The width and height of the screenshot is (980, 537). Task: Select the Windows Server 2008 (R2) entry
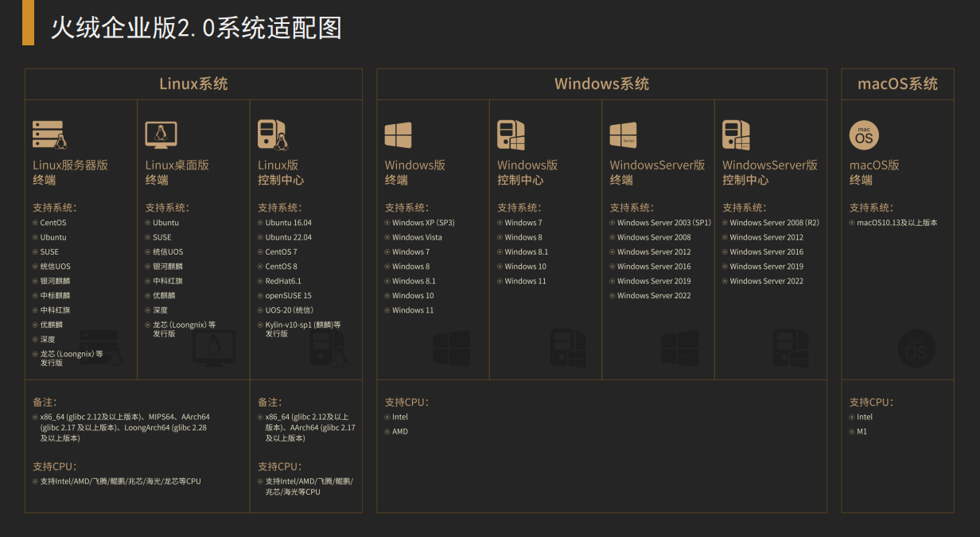point(774,223)
